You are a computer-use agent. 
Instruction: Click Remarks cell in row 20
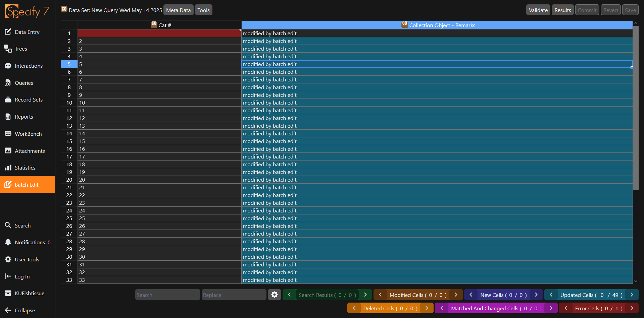(437, 180)
